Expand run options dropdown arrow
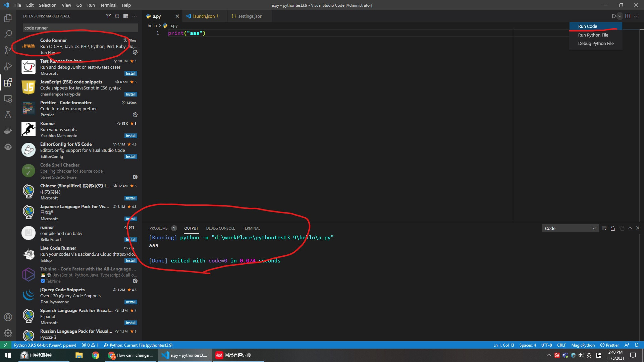644x362 pixels. point(620,16)
